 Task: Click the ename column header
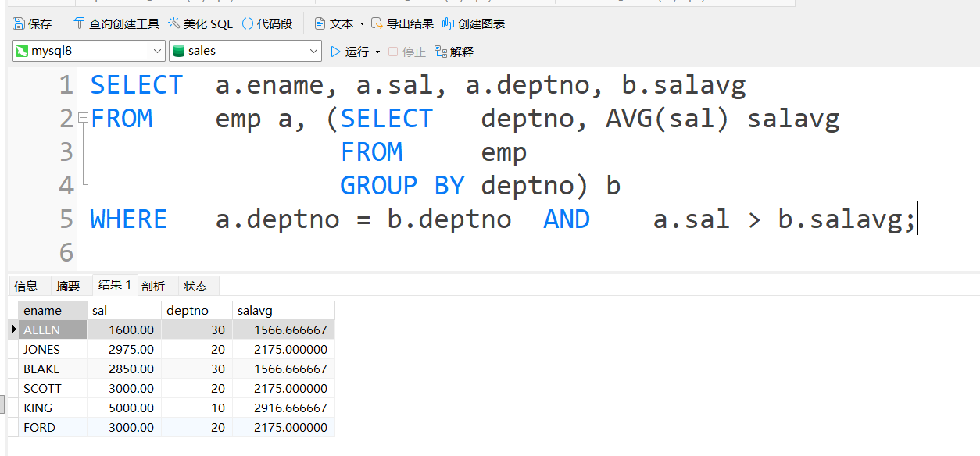click(x=52, y=310)
